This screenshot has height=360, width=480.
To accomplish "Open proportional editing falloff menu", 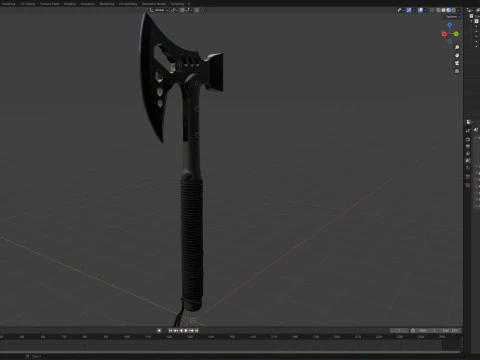I will (x=202, y=10).
